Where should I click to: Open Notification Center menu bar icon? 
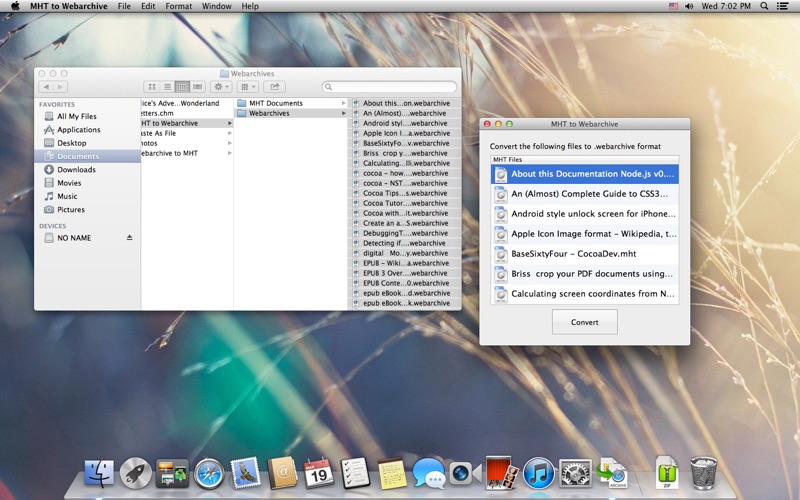pyautogui.click(x=783, y=6)
